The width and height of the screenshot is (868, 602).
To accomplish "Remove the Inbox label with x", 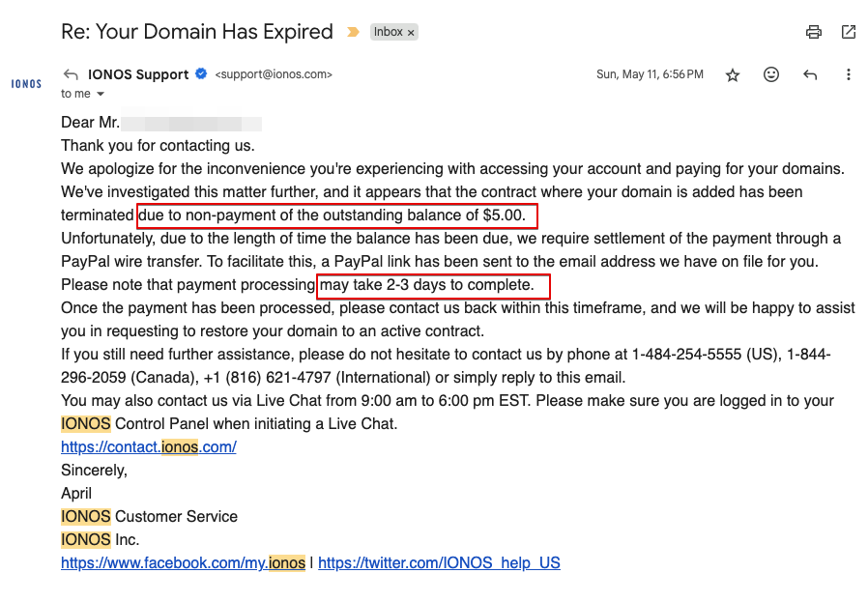I will (411, 33).
